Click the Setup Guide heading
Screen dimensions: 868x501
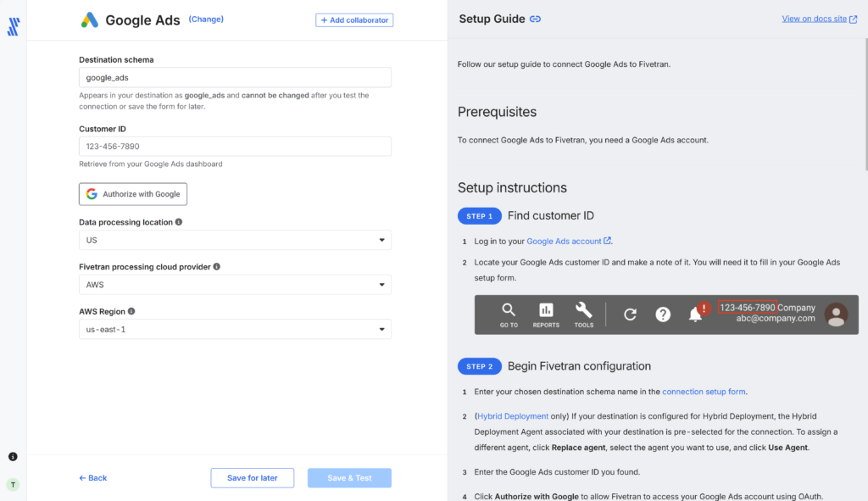click(492, 19)
